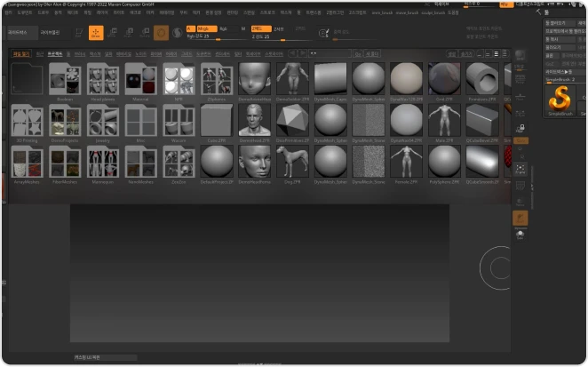The width and height of the screenshot is (588, 367).
Task: Toggle the Mrgb channel button
Action: pyautogui.click(x=207, y=29)
